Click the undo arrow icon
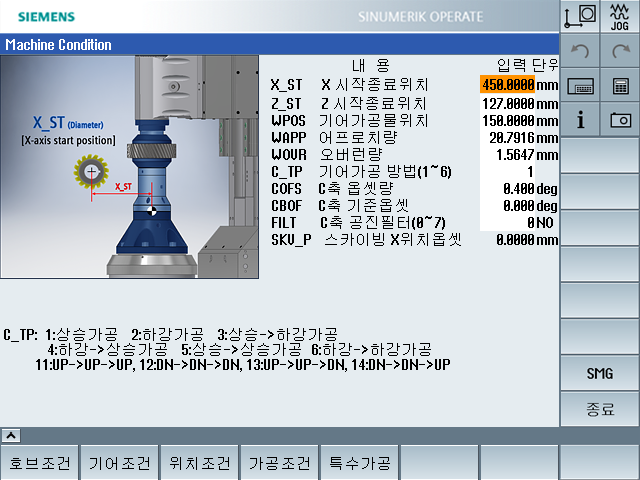 pyautogui.click(x=580, y=51)
